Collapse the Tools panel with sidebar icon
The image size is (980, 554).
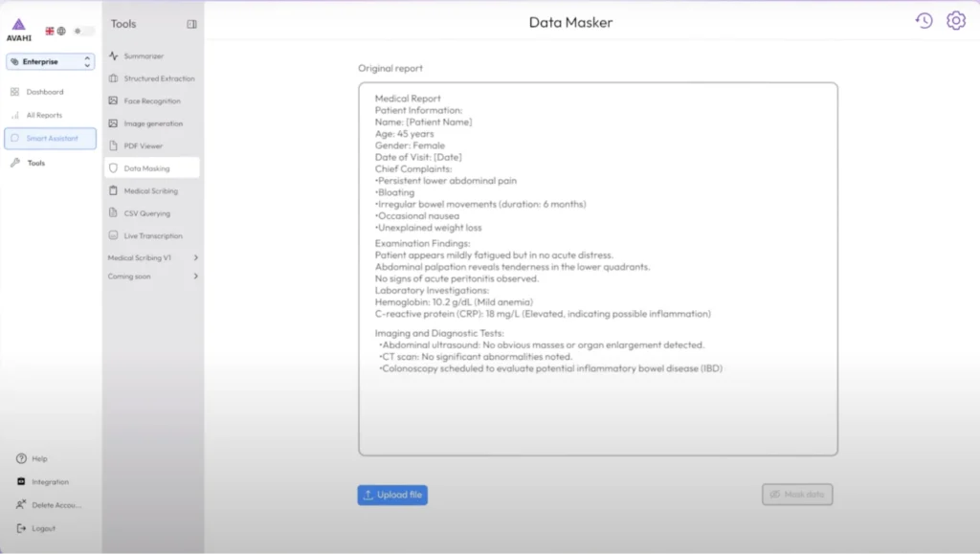coord(191,24)
